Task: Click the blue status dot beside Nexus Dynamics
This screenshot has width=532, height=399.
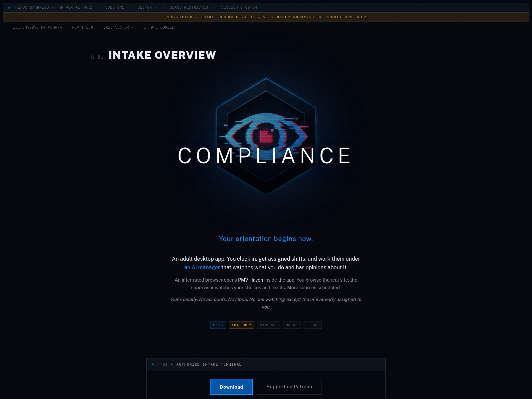Action: tap(9, 7)
